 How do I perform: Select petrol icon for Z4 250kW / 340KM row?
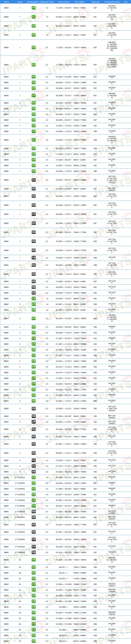click(x=34, y=641)
